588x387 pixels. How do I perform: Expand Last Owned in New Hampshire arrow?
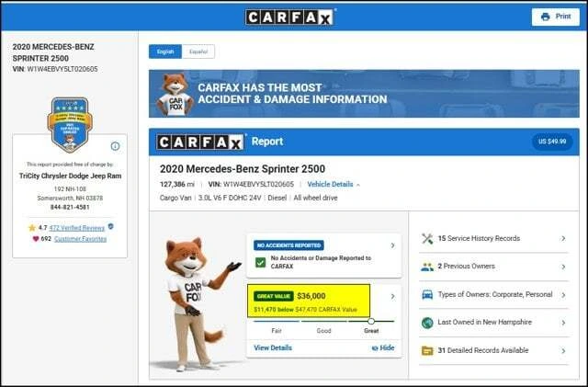[563, 323]
